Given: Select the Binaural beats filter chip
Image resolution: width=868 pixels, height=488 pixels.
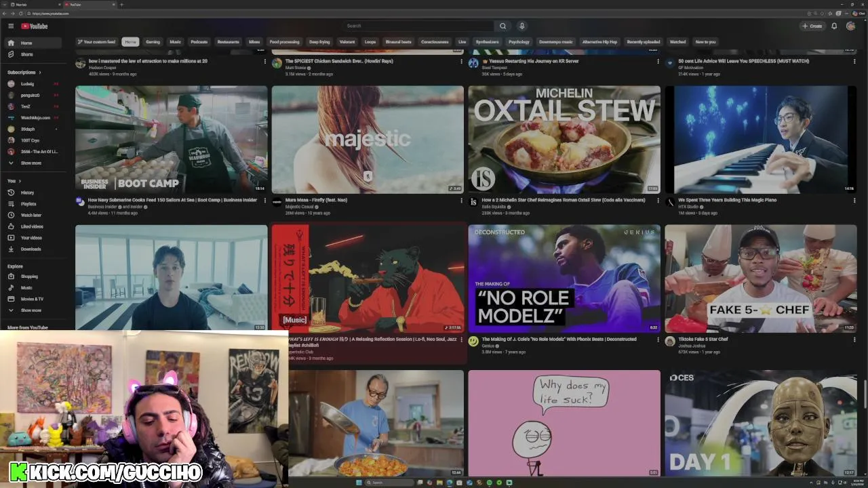Looking at the screenshot, I should point(399,42).
